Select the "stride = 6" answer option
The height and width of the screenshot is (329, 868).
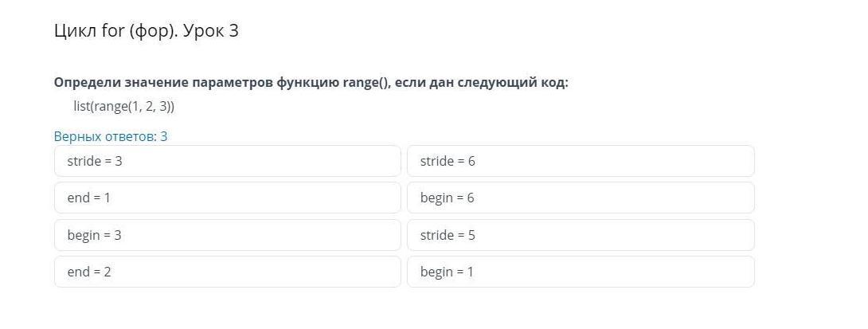580,161
